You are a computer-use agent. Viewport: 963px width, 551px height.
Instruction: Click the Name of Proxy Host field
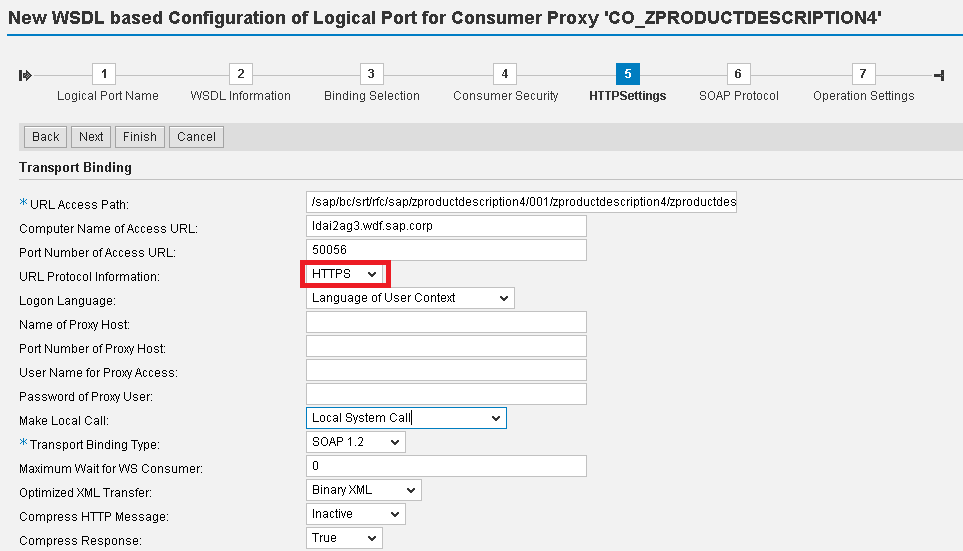[x=446, y=322]
